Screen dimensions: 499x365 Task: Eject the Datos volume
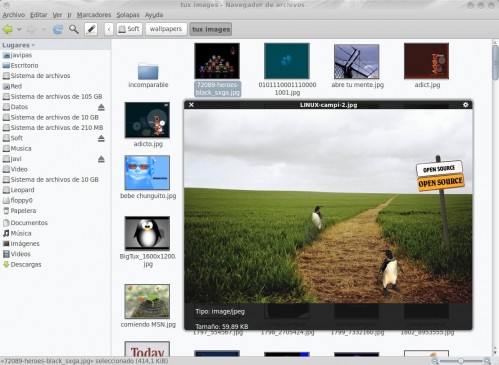click(101, 107)
